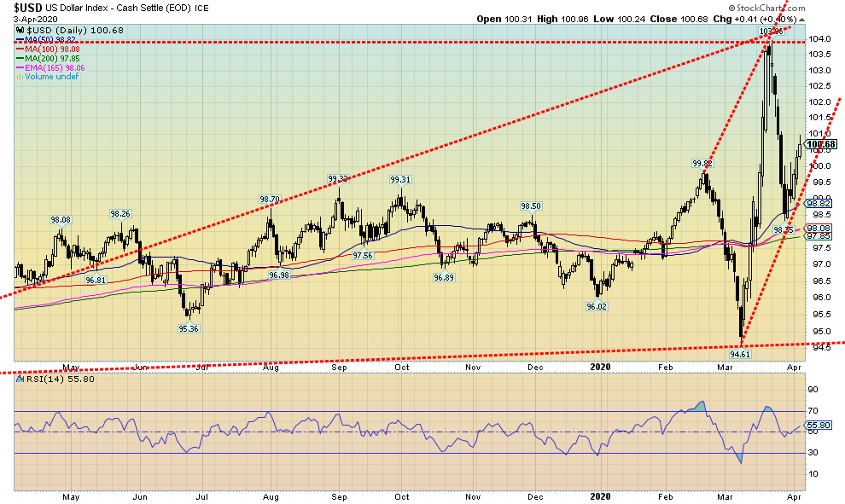Click the blue MA(50) legend line marker

[19, 41]
